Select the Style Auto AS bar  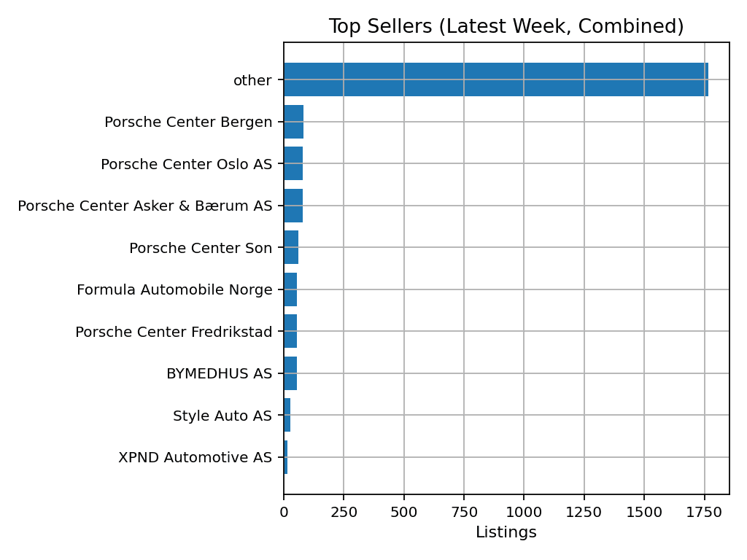pyautogui.click(x=287, y=415)
